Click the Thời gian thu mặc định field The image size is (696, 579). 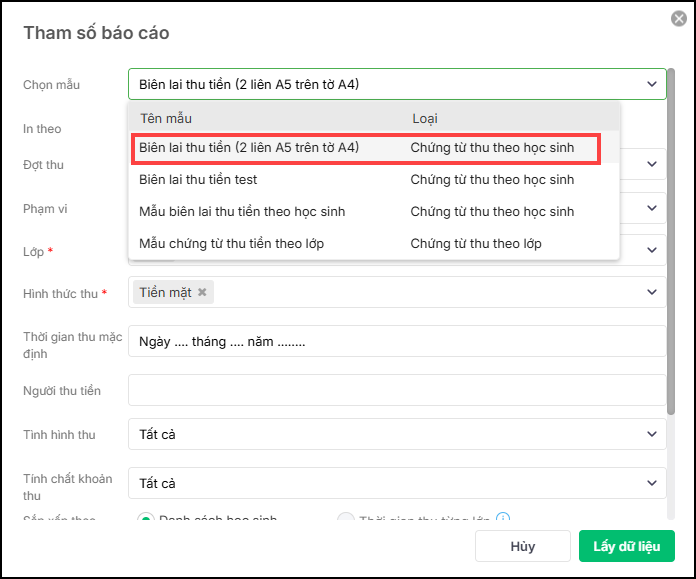tap(397, 341)
